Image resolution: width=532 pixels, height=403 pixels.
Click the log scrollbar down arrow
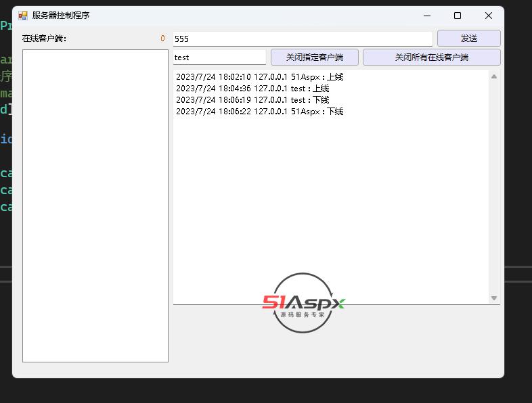point(494,298)
